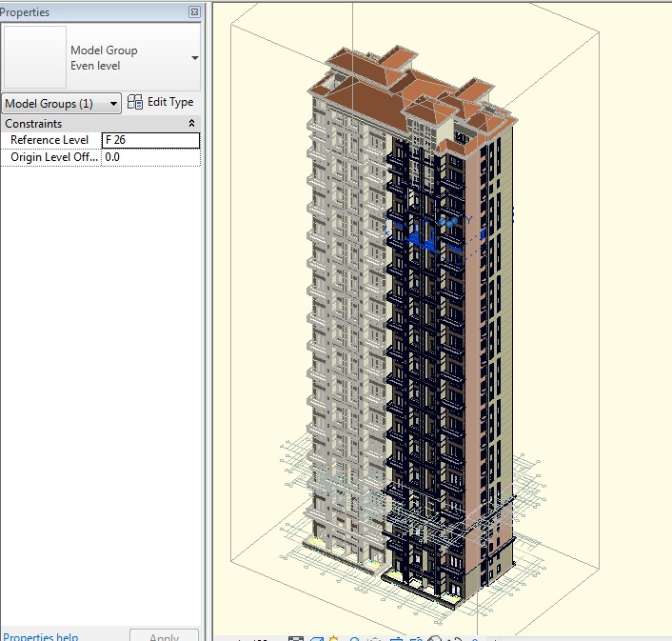Toggle the Sun Path icon

click(335, 639)
